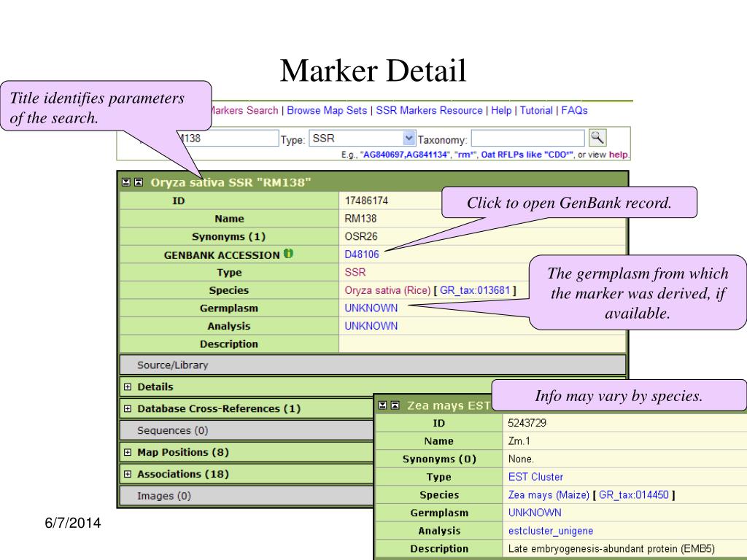Click synonym value OSR26
This screenshot has width=747, height=560.
(x=361, y=237)
